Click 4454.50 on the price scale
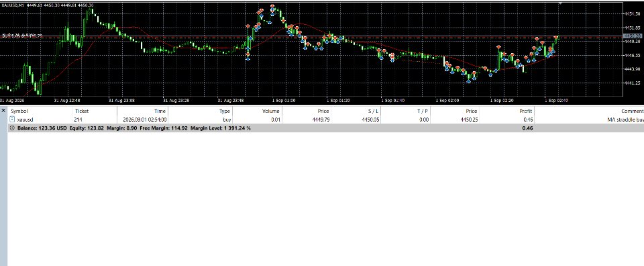This screenshot has height=266, width=644. 633,13
